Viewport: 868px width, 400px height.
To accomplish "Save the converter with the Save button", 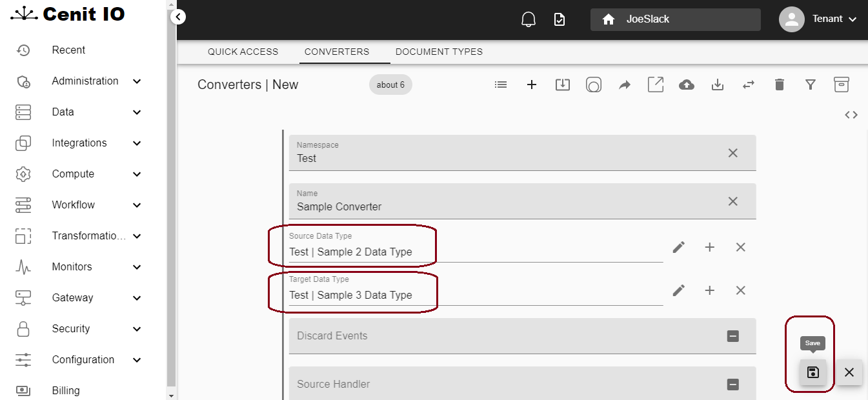I will (x=812, y=372).
